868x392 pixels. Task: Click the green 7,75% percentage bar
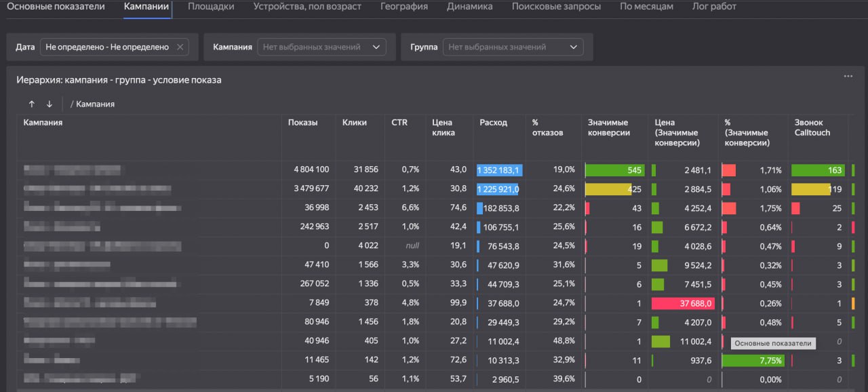tap(753, 360)
